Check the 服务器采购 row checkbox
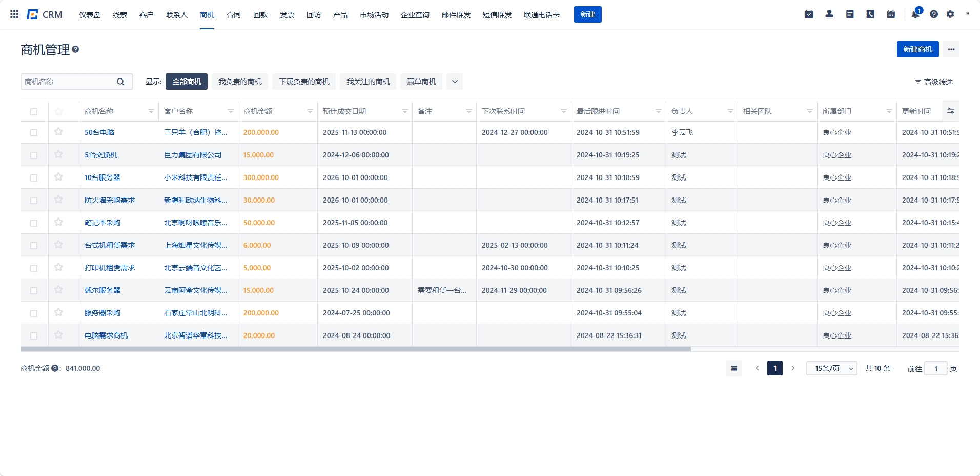 click(x=34, y=313)
